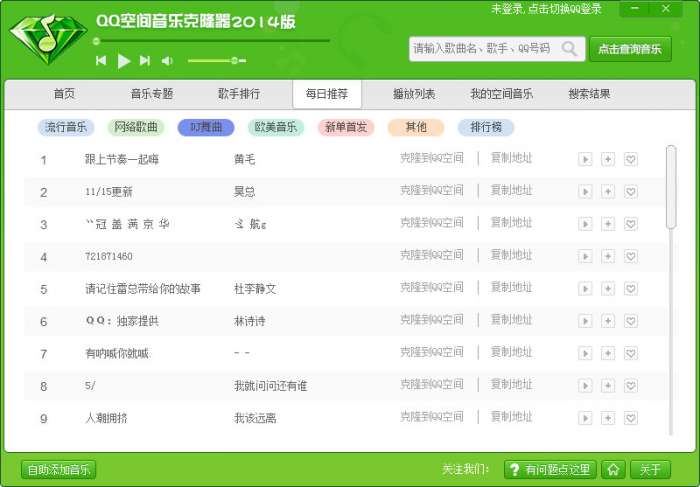The image size is (700, 487).
Task: Select the 流行音乐 category pill
Action: 66,127
